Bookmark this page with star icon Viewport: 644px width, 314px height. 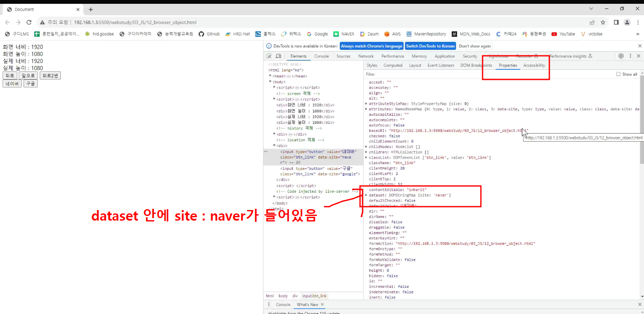click(603, 22)
